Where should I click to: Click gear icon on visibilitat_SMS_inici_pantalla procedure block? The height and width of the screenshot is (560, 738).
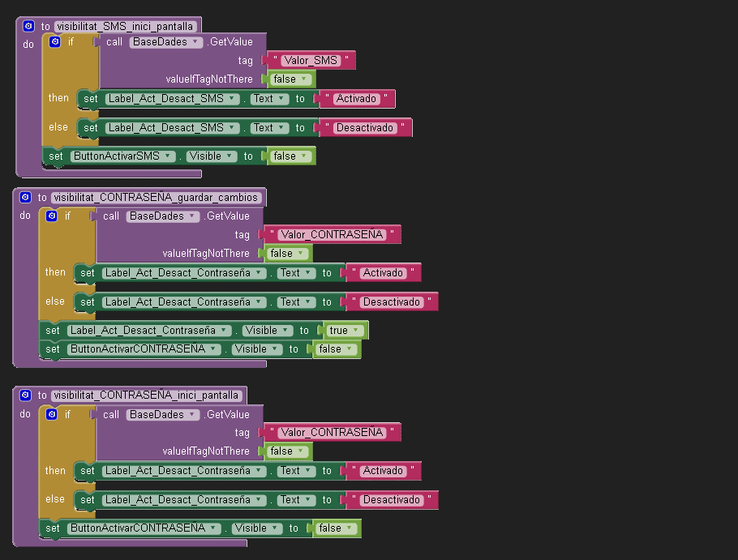(x=28, y=26)
